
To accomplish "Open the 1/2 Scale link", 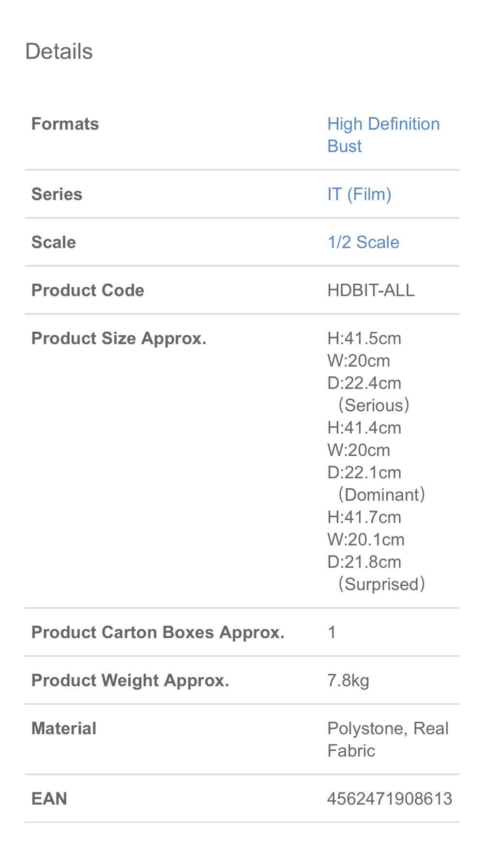I will [363, 242].
